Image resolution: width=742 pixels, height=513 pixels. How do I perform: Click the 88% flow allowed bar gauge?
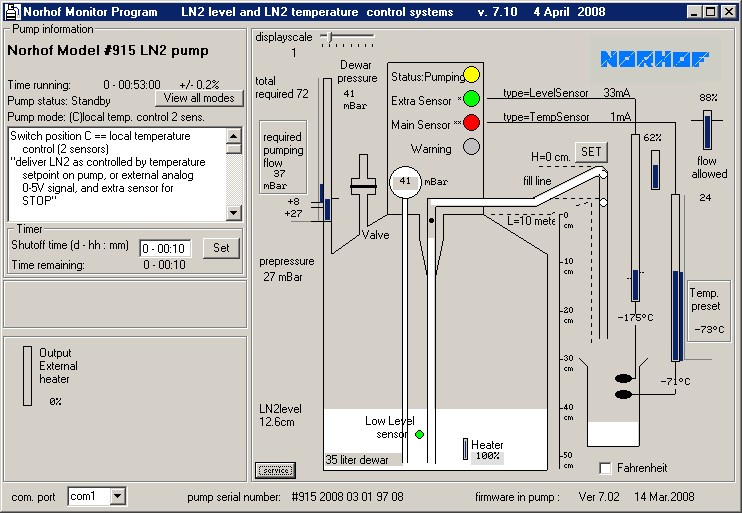pos(707,130)
